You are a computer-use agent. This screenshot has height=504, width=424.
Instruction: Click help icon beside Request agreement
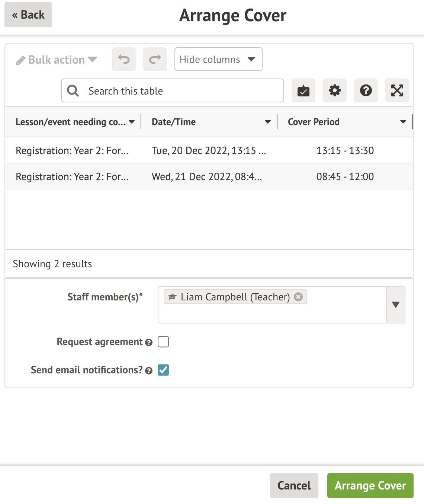(x=149, y=342)
